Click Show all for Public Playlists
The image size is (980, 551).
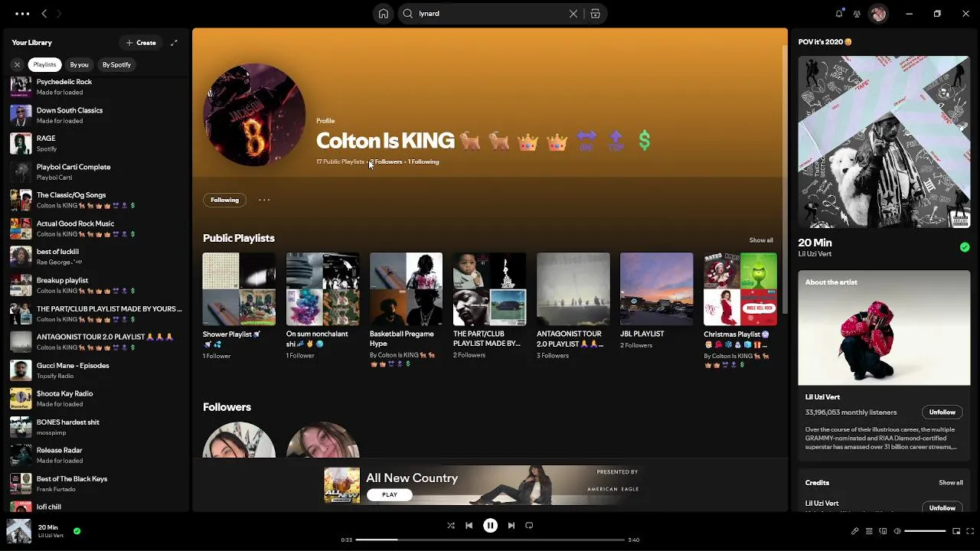point(761,240)
